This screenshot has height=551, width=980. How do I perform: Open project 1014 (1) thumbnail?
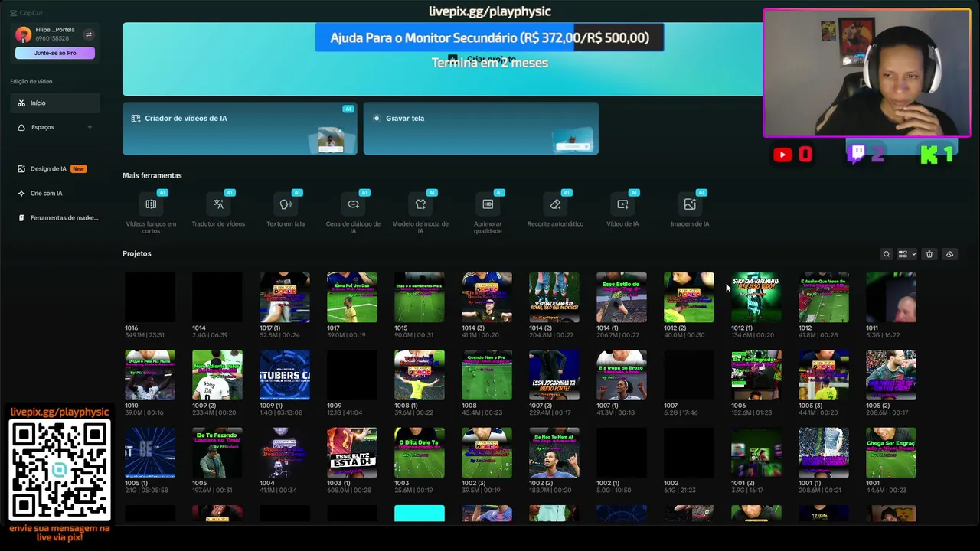(622, 297)
